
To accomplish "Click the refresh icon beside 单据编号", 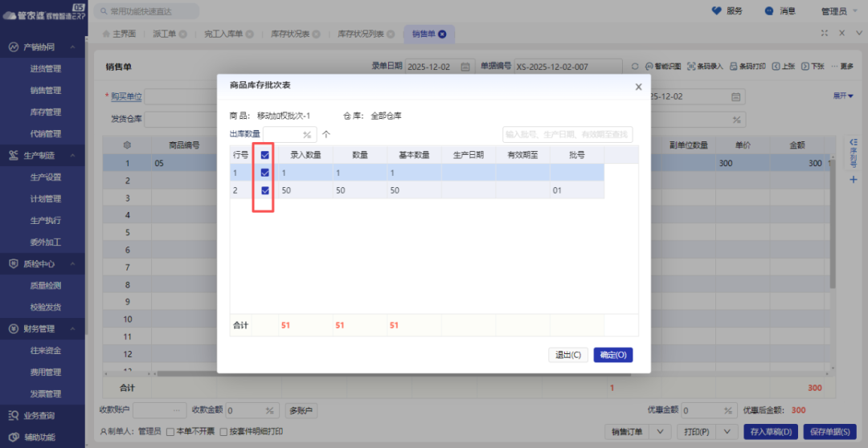I will (x=635, y=67).
